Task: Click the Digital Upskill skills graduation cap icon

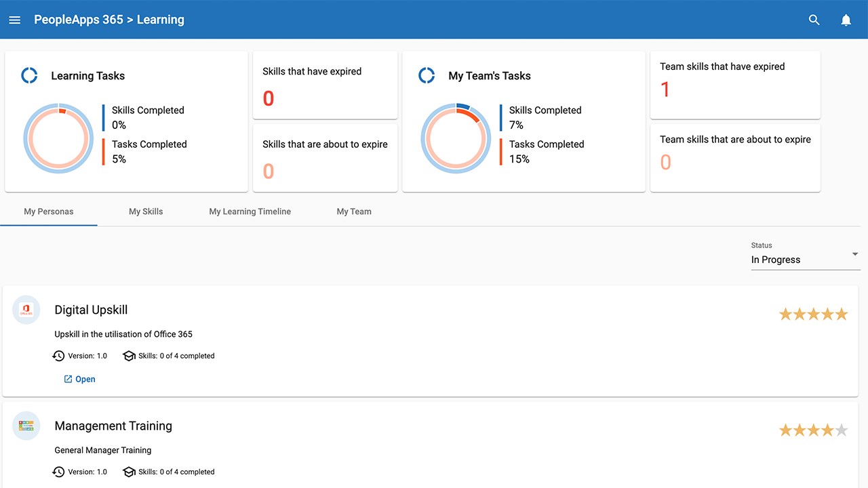Action: point(129,356)
